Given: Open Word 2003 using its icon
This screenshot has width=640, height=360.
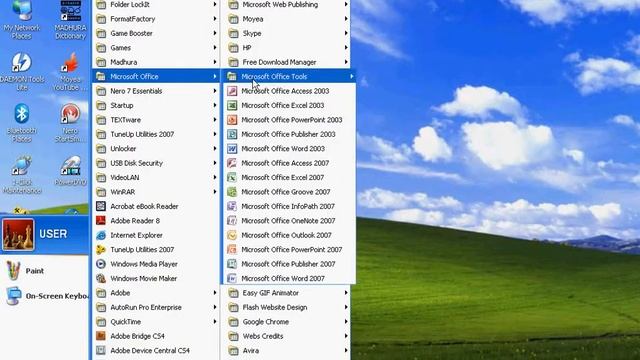Looking at the screenshot, I should click(232, 149).
